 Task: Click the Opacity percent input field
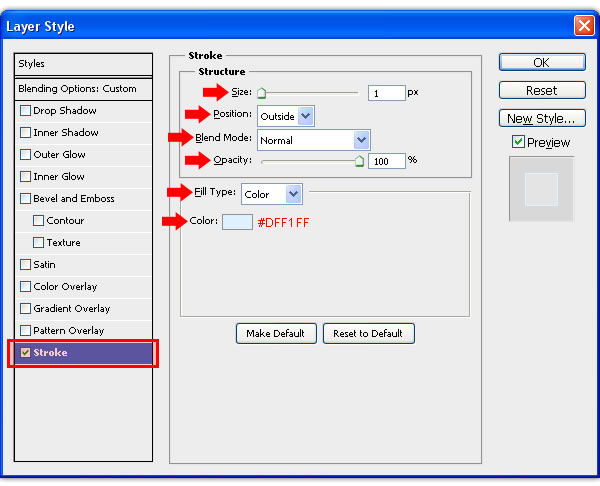386,161
